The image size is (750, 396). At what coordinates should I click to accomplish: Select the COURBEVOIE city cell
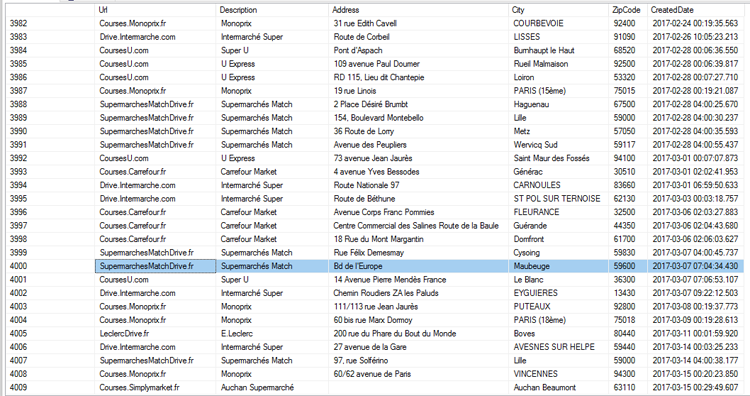click(x=558, y=23)
